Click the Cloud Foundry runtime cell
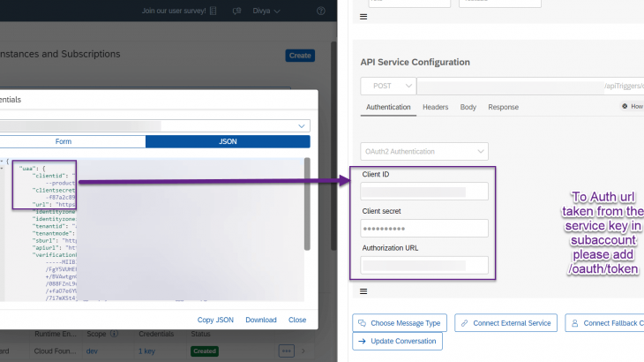Screen dimensions: 644x362 (55, 351)
